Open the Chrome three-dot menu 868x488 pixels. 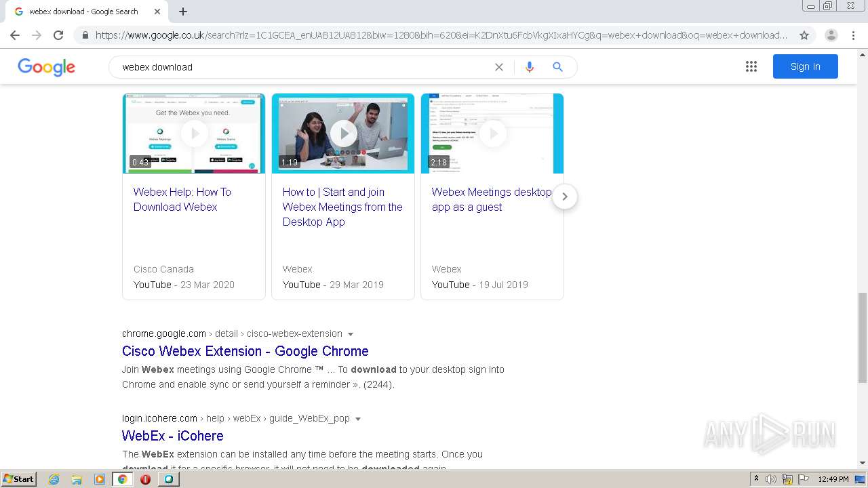coord(853,35)
